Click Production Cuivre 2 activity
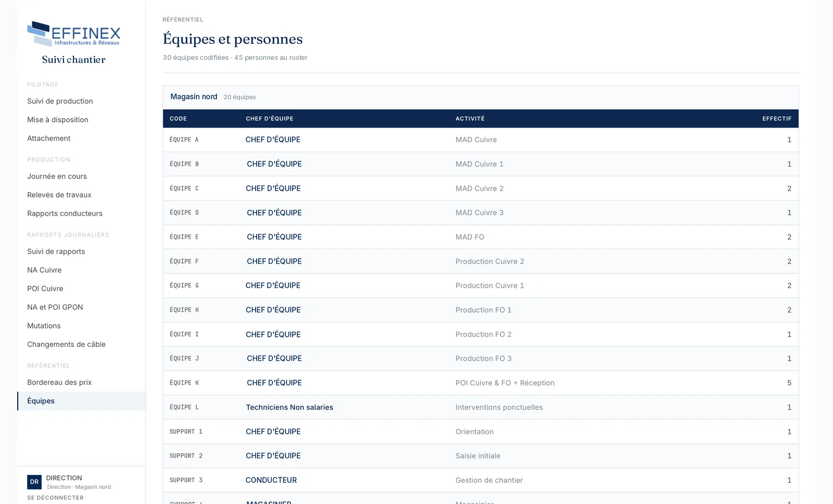This screenshot has height=504, width=833. pos(490,261)
